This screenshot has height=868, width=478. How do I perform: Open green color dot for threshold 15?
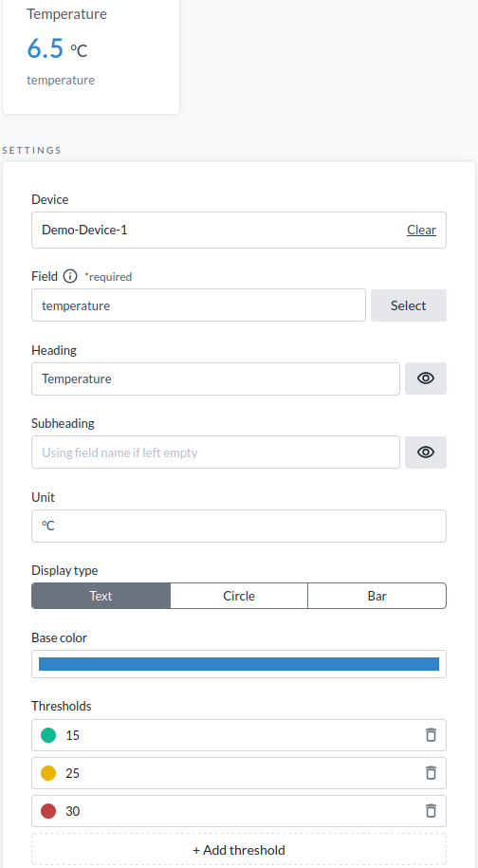(48, 735)
